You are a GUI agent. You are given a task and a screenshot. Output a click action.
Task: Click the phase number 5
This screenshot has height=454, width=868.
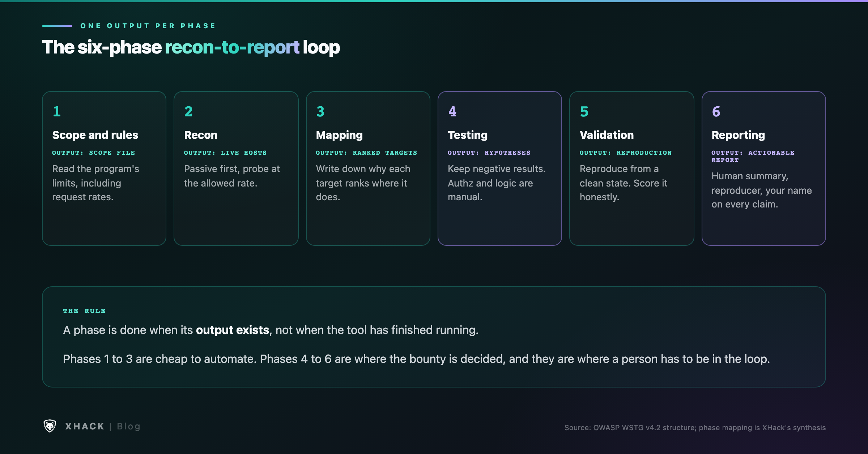click(584, 111)
